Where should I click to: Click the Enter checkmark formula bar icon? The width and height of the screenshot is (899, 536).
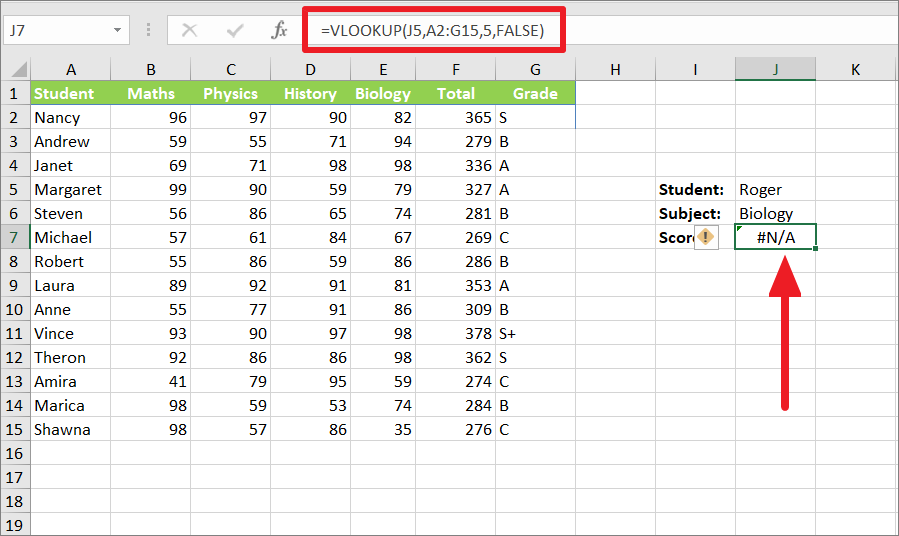(235, 30)
